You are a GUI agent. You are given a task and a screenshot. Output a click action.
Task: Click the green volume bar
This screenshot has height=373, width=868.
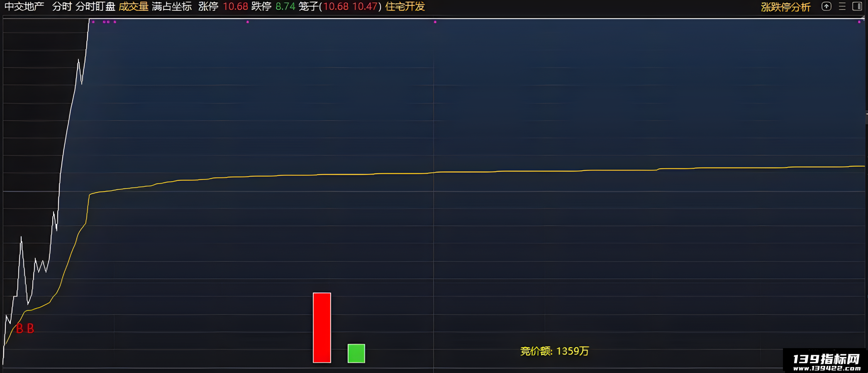click(356, 354)
